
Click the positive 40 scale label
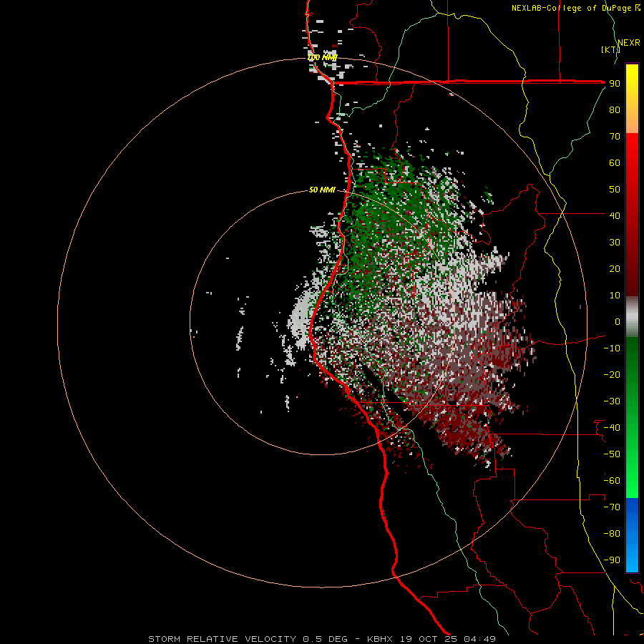(x=615, y=215)
